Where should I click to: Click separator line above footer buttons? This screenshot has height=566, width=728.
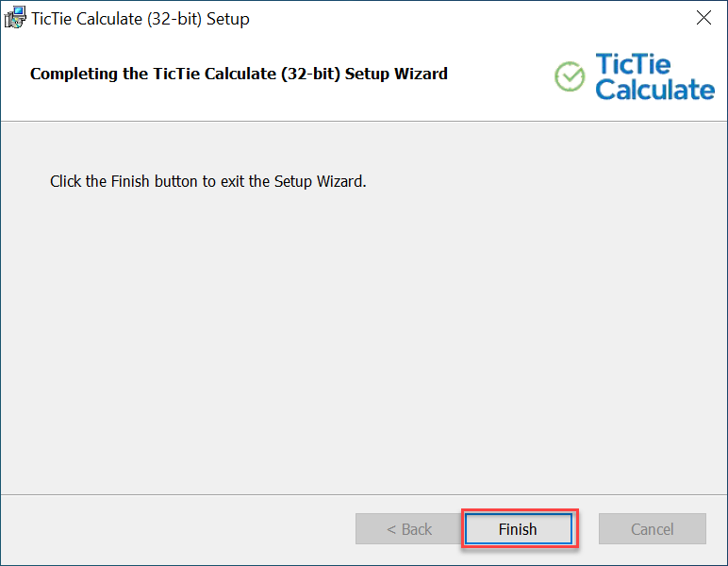[364, 494]
